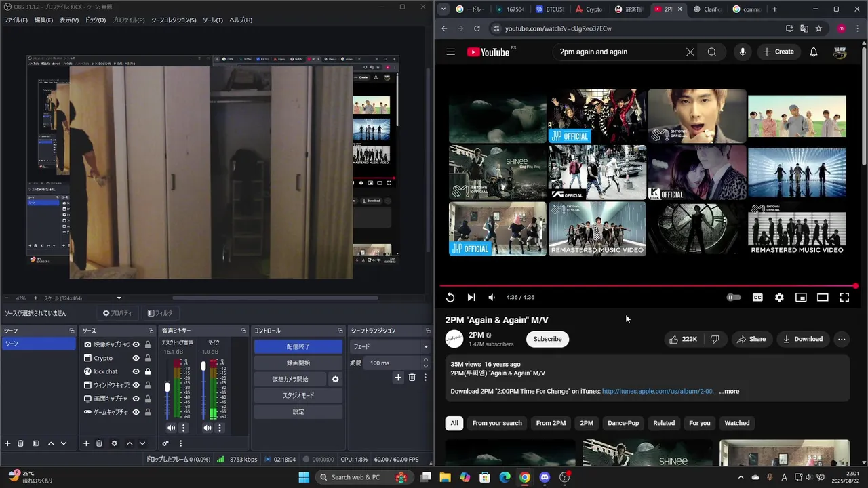Mute the マイク channel in OBS mixer
This screenshot has height=488, width=868.
click(x=208, y=428)
